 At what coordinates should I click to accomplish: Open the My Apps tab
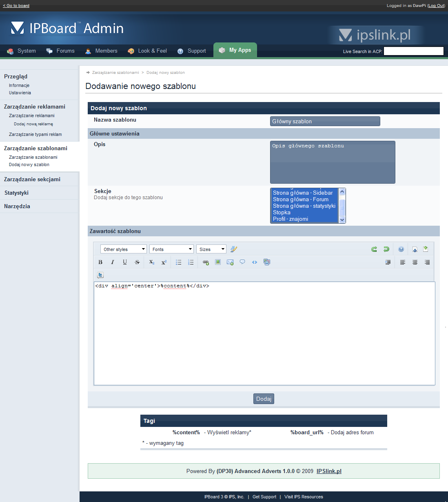point(235,50)
